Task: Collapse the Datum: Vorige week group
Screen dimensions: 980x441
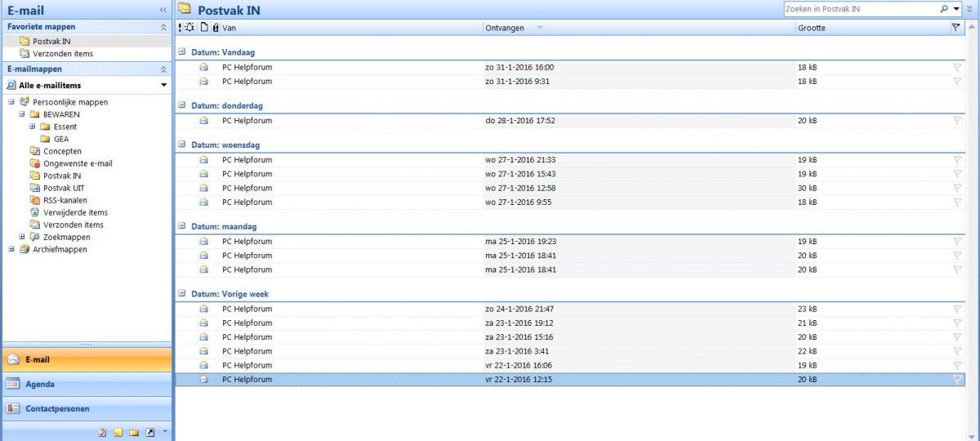Action: click(182, 294)
